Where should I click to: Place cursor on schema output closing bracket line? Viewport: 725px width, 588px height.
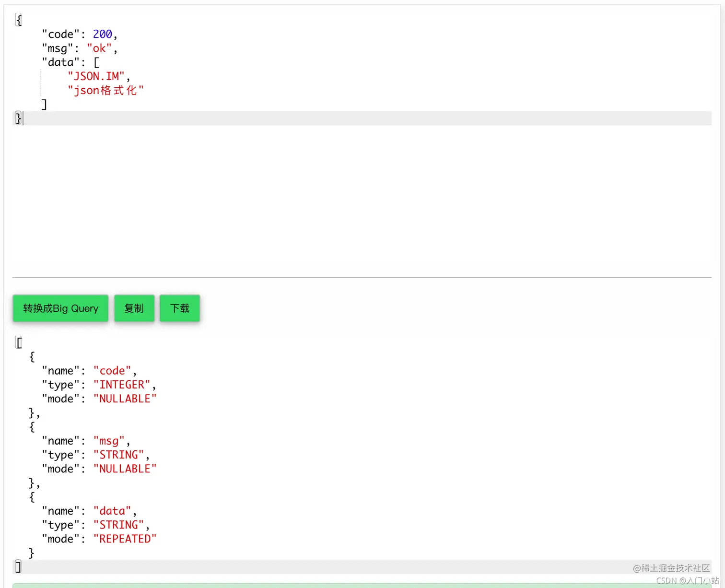tap(362, 567)
